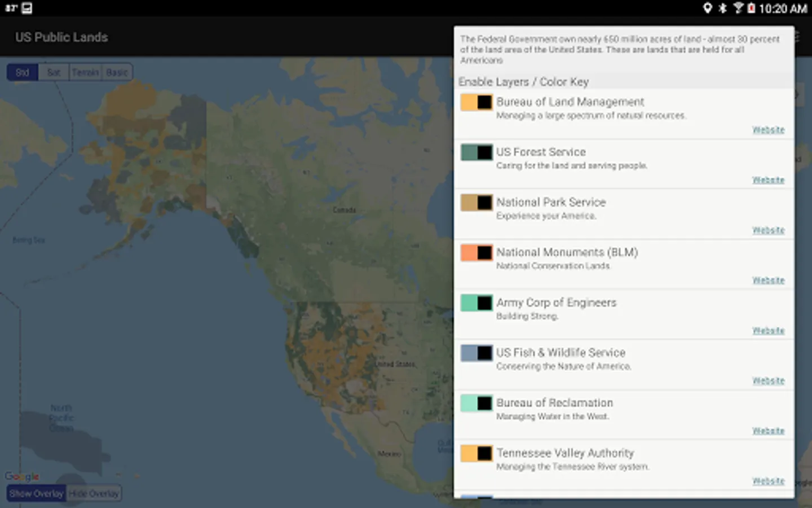Toggle US Forest Service layer swatch
Viewport: 812px width, 508px height.
click(476, 152)
